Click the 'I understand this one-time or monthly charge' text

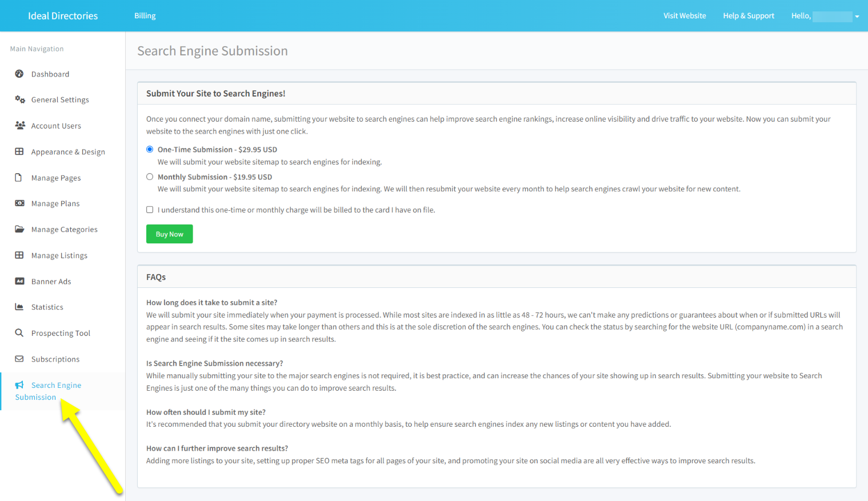coord(297,210)
